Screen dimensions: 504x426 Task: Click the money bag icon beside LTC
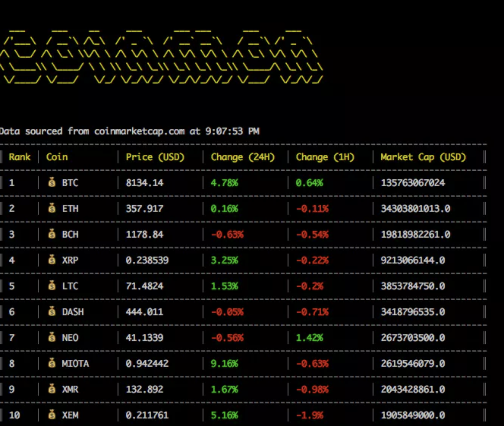coord(52,285)
